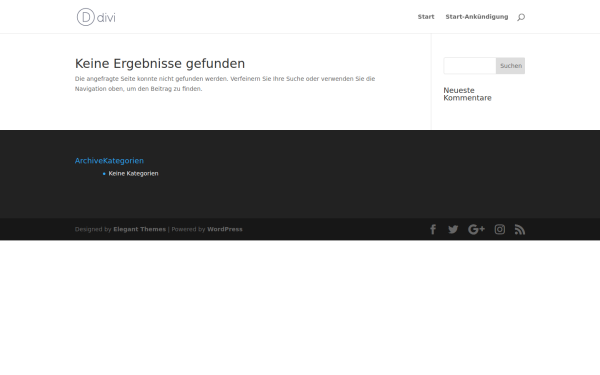Click the Keine Kategorien list entry

pyautogui.click(x=133, y=173)
